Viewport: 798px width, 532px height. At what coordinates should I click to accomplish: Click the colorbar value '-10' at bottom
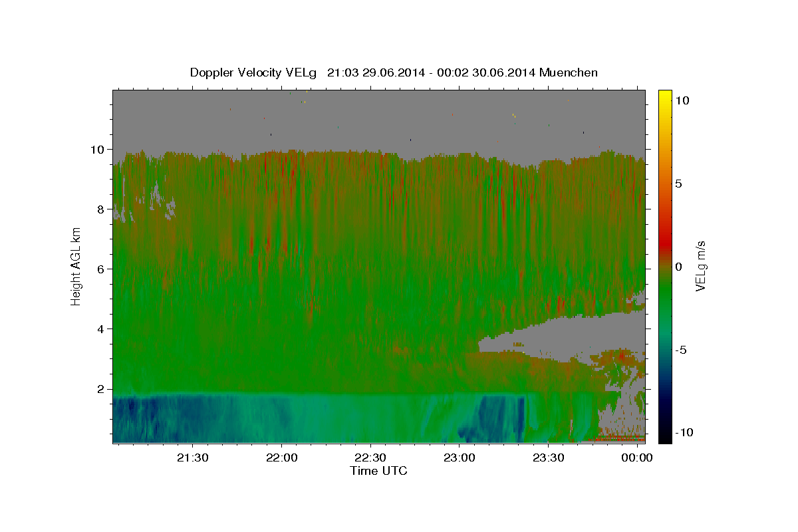[x=684, y=433]
